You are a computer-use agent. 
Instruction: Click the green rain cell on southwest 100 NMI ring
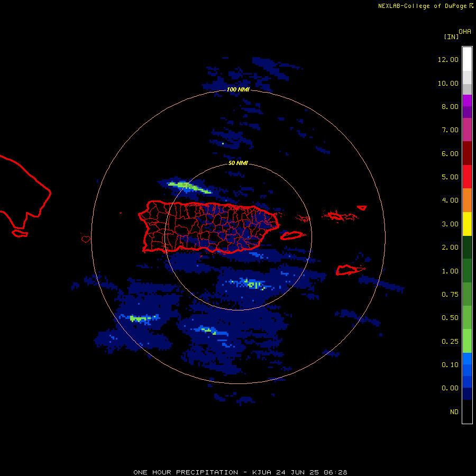(141, 318)
